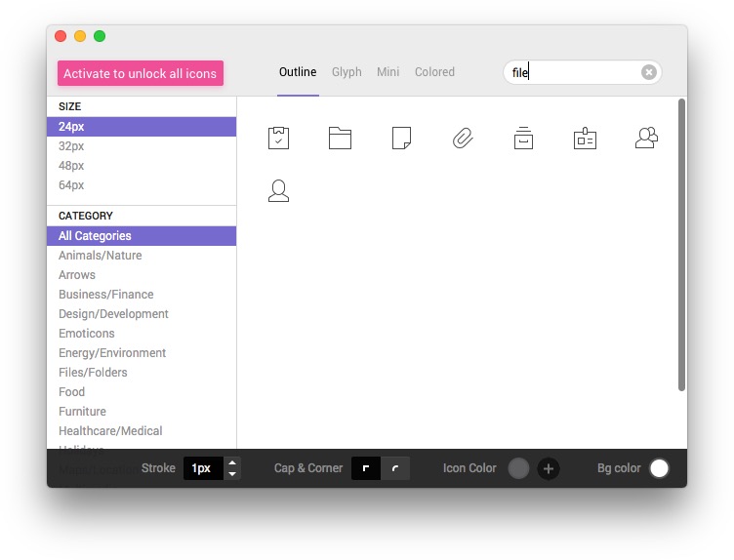Click the icon grid vertical scrollbar
This screenshot has height=560, width=734.
(x=681, y=245)
